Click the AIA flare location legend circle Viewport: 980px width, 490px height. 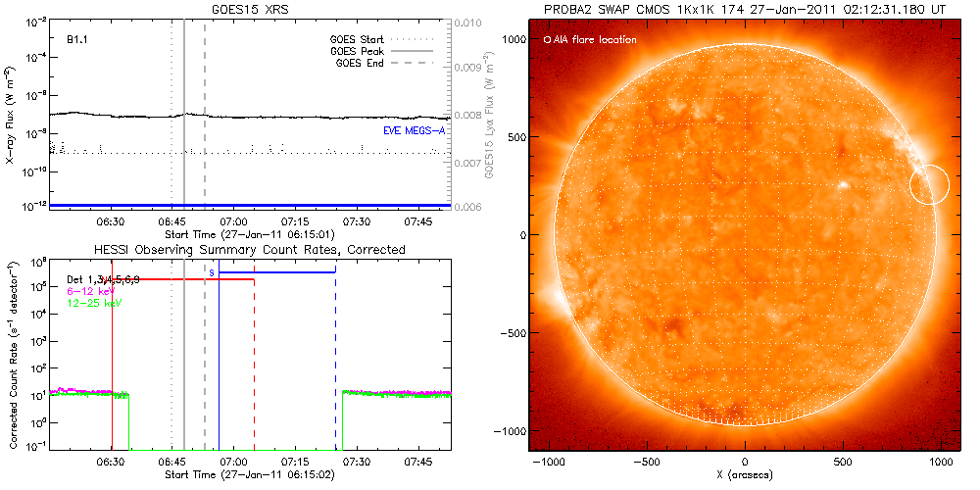(547, 40)
